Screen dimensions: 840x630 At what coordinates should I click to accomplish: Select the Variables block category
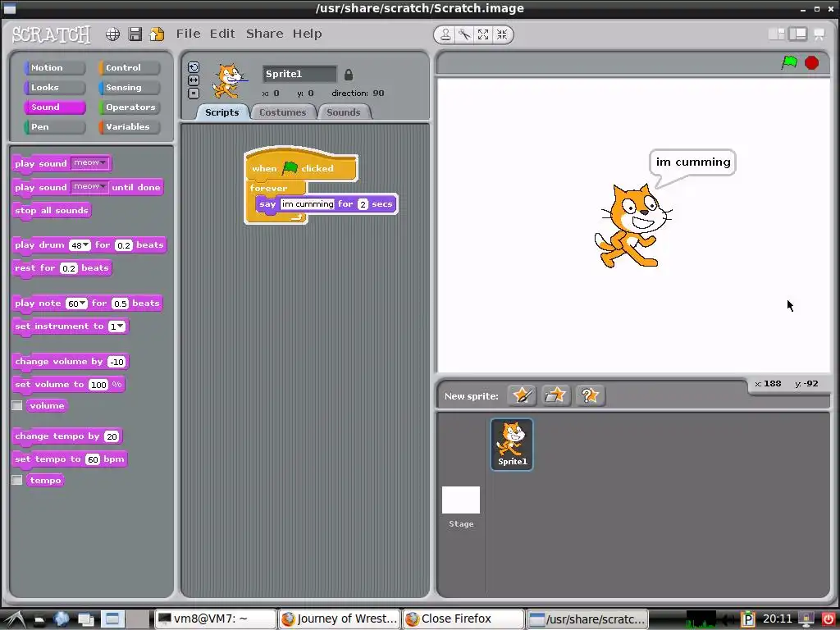(129, 127)
